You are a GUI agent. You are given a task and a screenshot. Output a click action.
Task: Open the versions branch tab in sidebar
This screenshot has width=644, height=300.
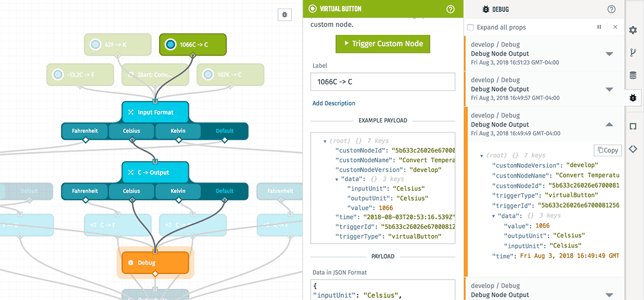(x=633, y=53)
